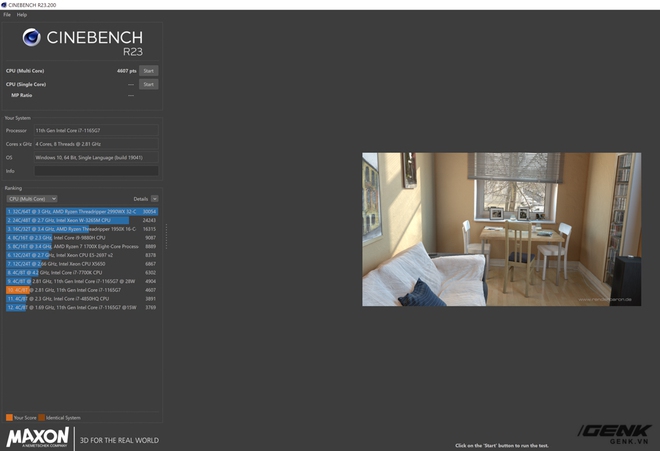Select the Threadripper 2990WX ranking row
The width and height of the screenshot is (660, 451).
82,211
